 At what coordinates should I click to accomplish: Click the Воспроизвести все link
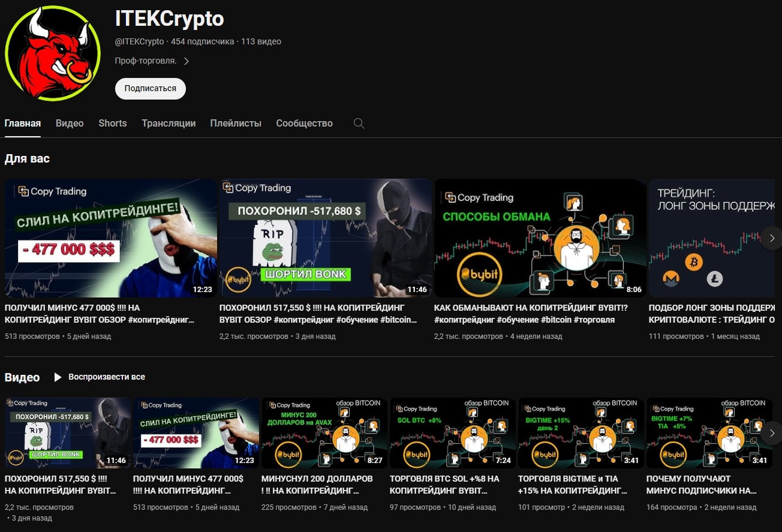[x=107, y=377]
